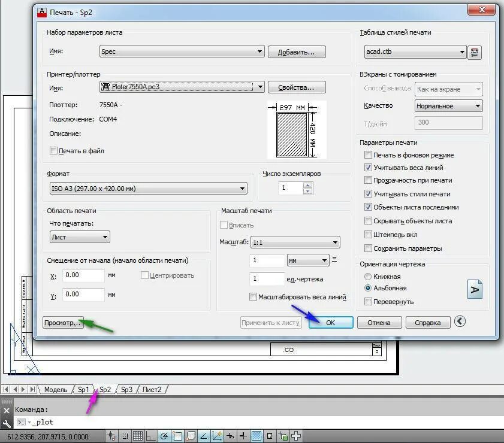Toggle Dynamic Input status bar icon
Viewport: 504px width, 443px height.
[230, 436]
